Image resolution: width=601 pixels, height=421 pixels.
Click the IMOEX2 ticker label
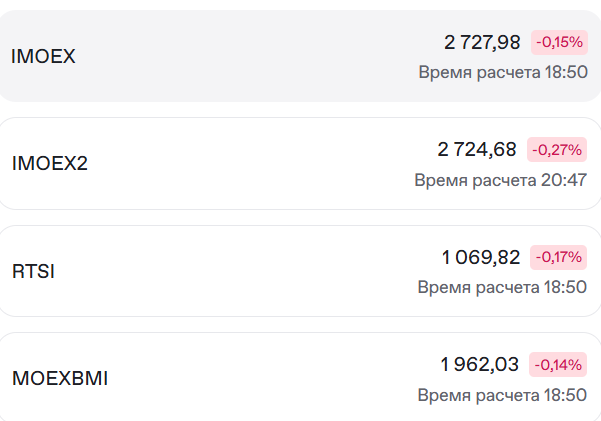pyautogui.click(x=50, y=163)
